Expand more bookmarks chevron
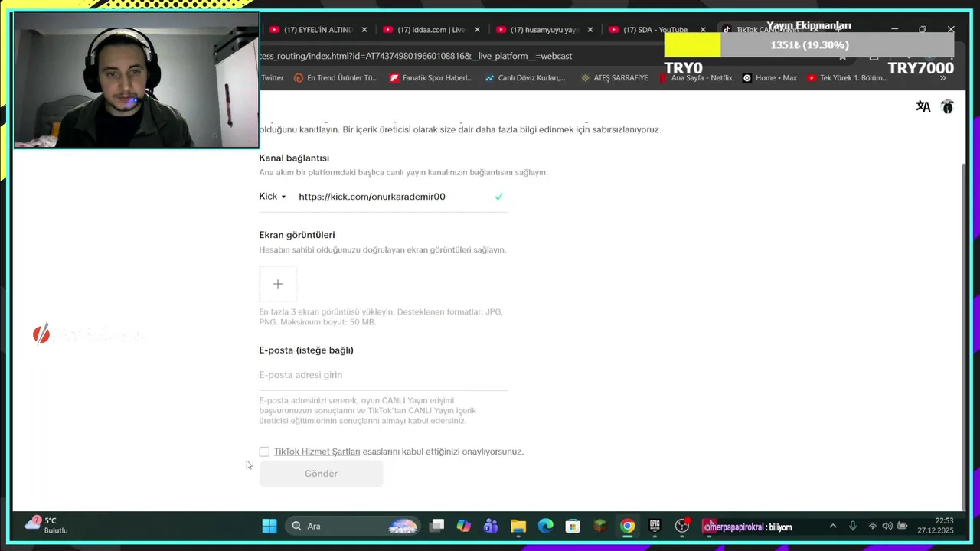The image size is (980, 551). pos(943,78)
